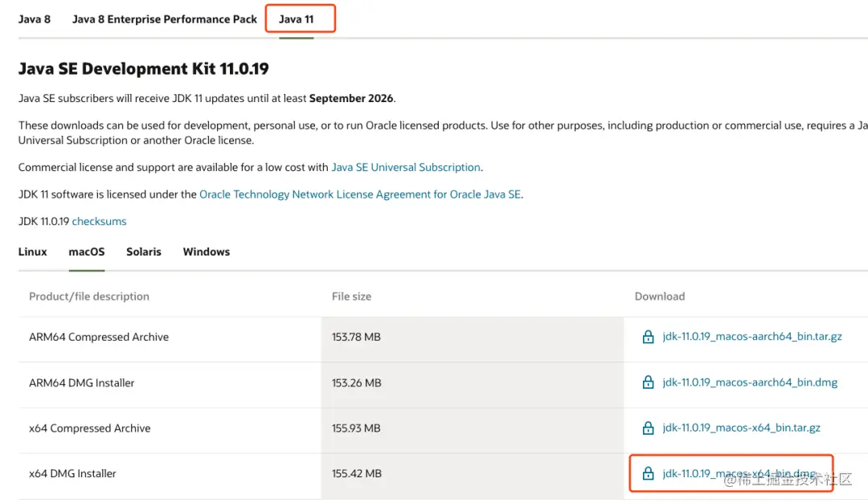Switch to Linux downloads tab
The image size is (868, 503).
click(33, 251)
